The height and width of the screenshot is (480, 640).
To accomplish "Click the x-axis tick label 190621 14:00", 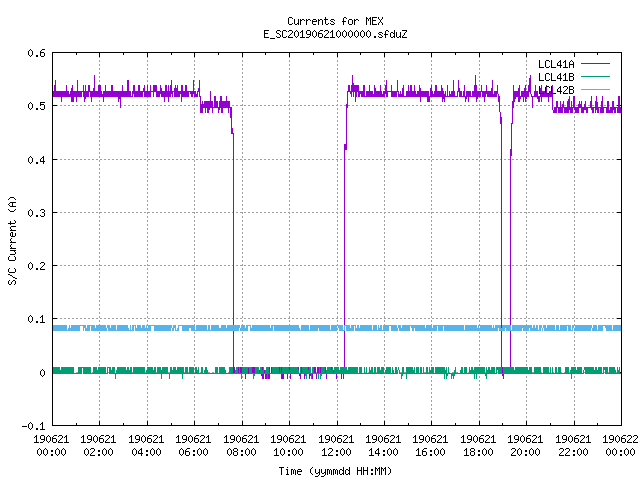I will 383,446.
